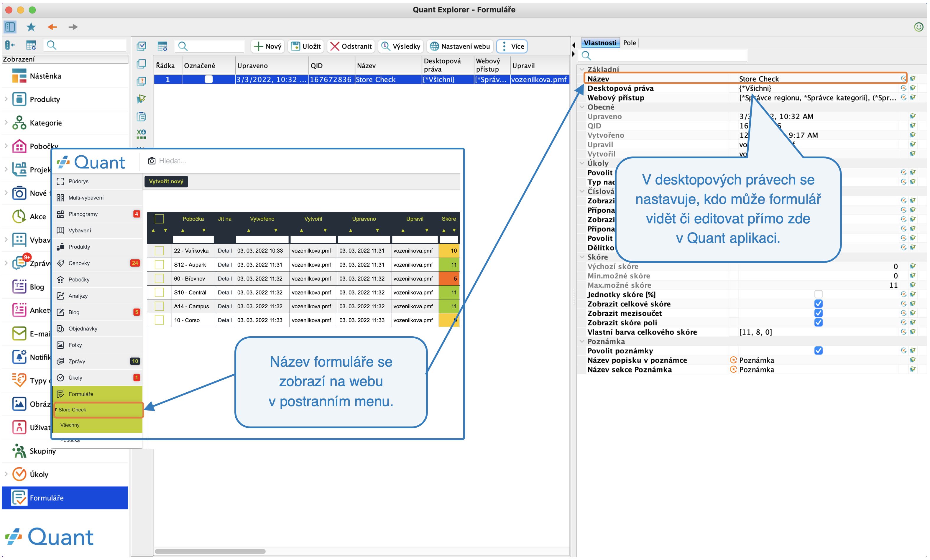Save changes with Uložit button
The height and width of the screenshot is (560, 930).
[306, 46]
